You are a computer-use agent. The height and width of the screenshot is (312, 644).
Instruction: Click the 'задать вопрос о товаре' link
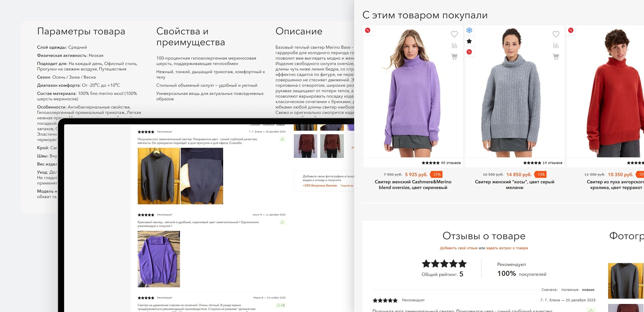tap(507, 248)
